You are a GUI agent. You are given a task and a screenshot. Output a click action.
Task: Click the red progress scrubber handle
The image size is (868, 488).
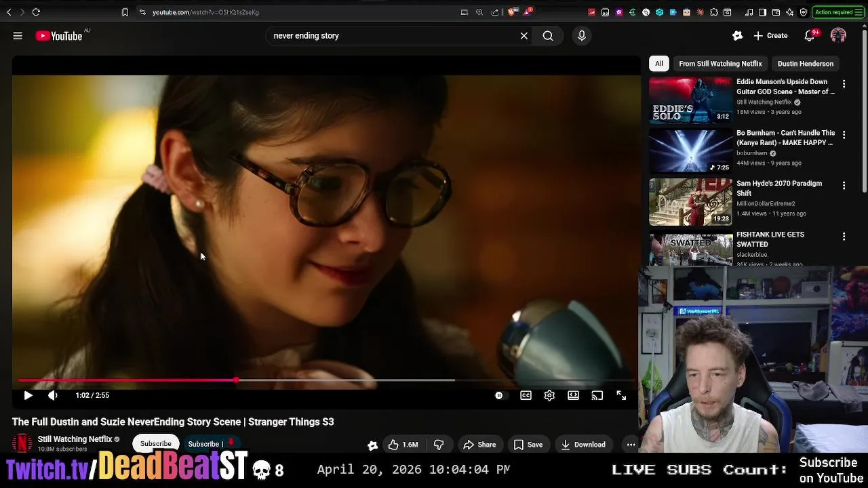(236, 380)
